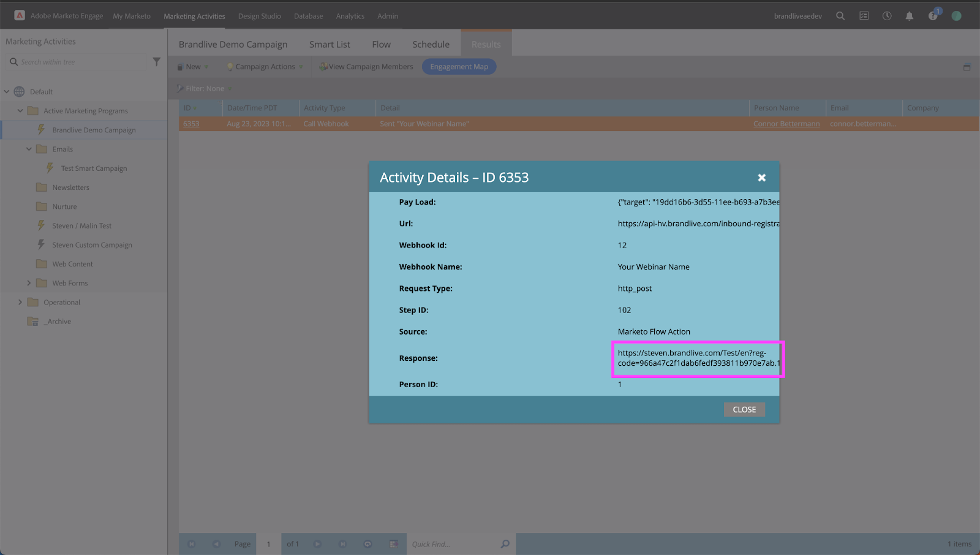Image resolution: width=980 pixels, height=555 pixels.
Task: Expand the Web Forms folder
Action: [29, 283]
